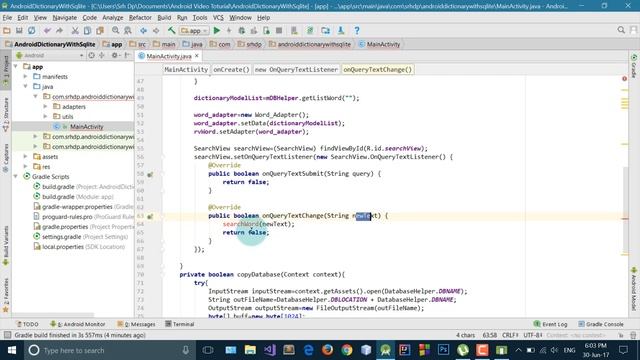Click the Stop square icon
This screenshot has width=640, height=360.
pos(279,31)
